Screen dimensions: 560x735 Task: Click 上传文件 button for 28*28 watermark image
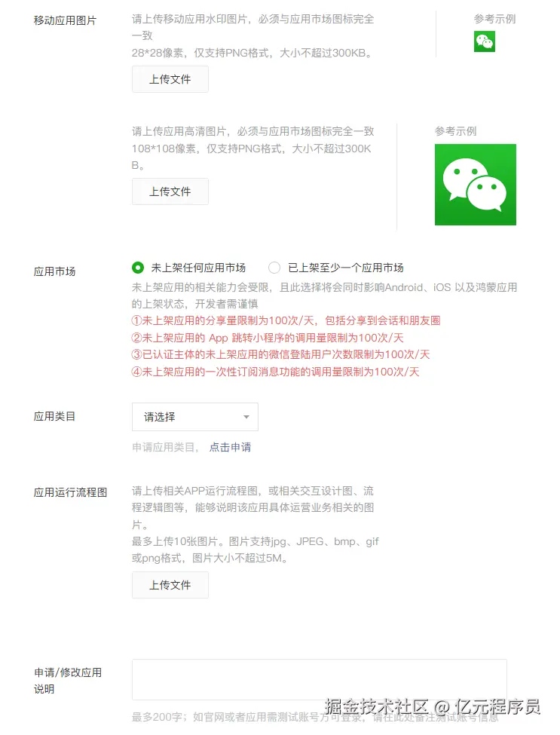pyautogui.click(x=170, y=79)
